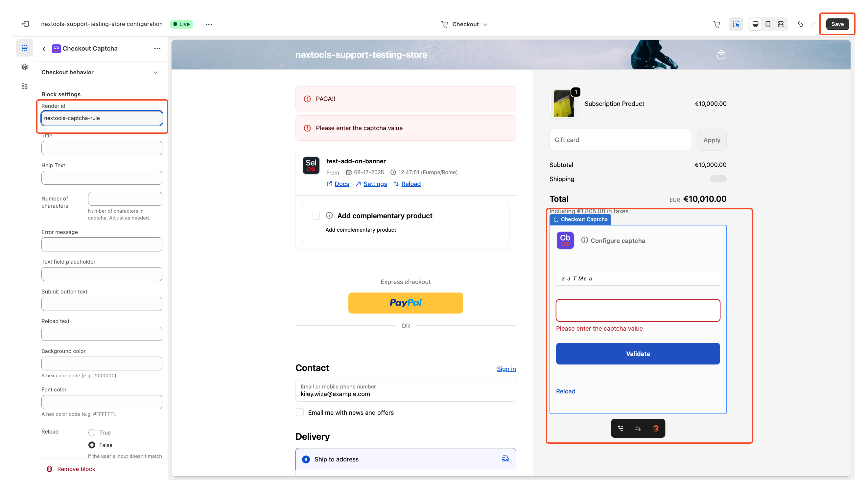
Task: Open Checkout Captcha block options menu
Action: (x=157, y=48)
